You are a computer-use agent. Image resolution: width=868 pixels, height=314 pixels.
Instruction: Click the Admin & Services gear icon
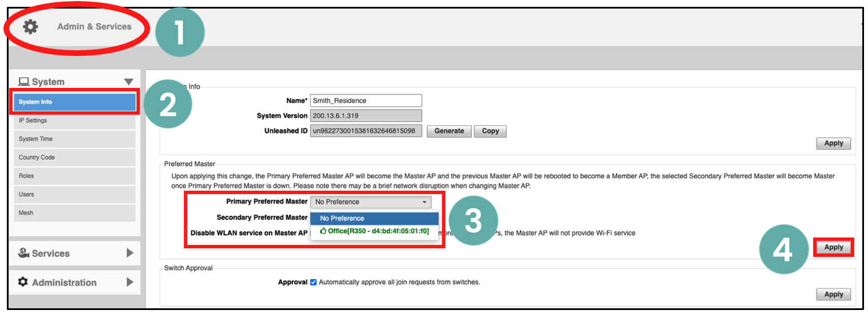click(30, 27)
